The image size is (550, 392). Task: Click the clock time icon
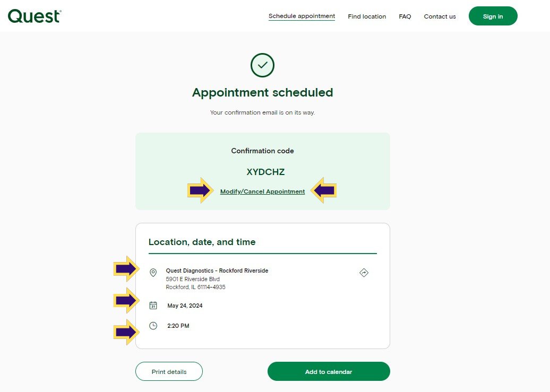[x=153, y=326]
